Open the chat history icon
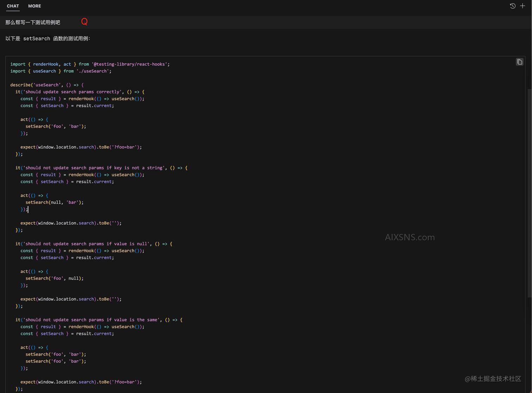532x393 pixels. pos(513,6)
